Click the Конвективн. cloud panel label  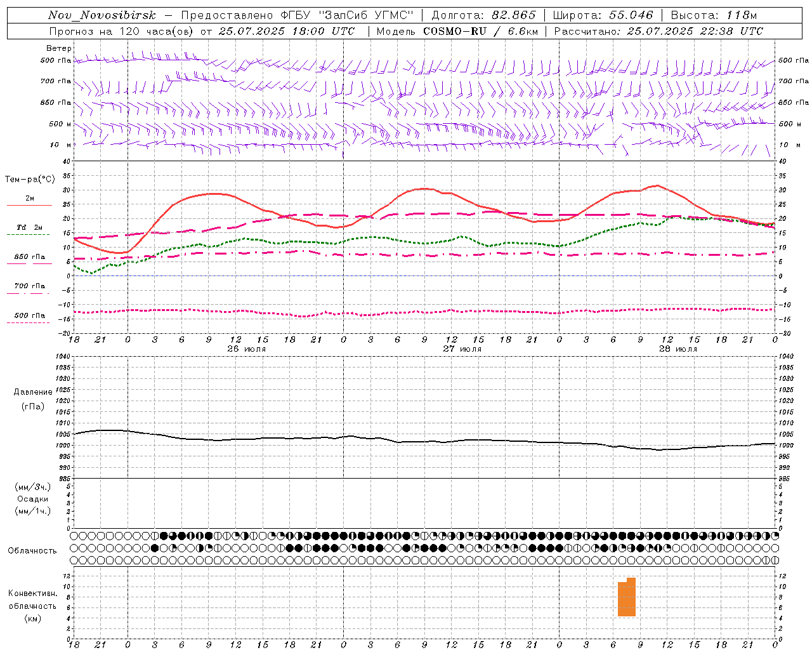tap(32, 594)
